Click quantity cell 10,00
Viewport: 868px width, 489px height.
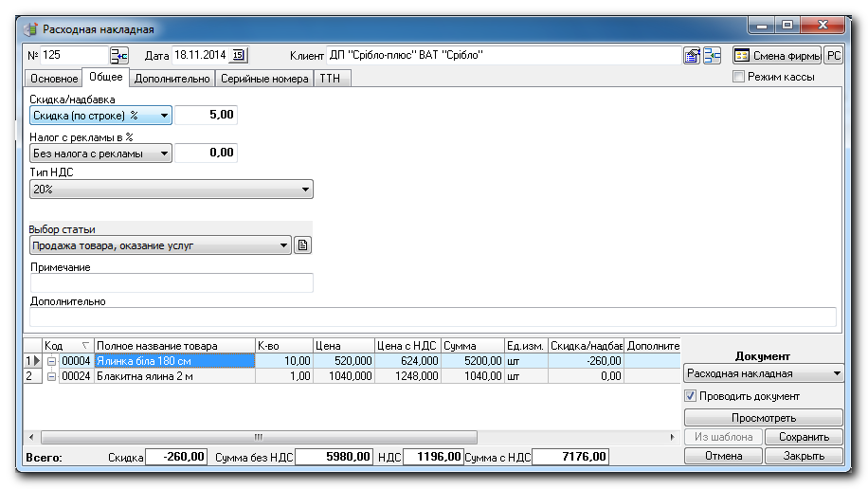[x=284, y=361]
